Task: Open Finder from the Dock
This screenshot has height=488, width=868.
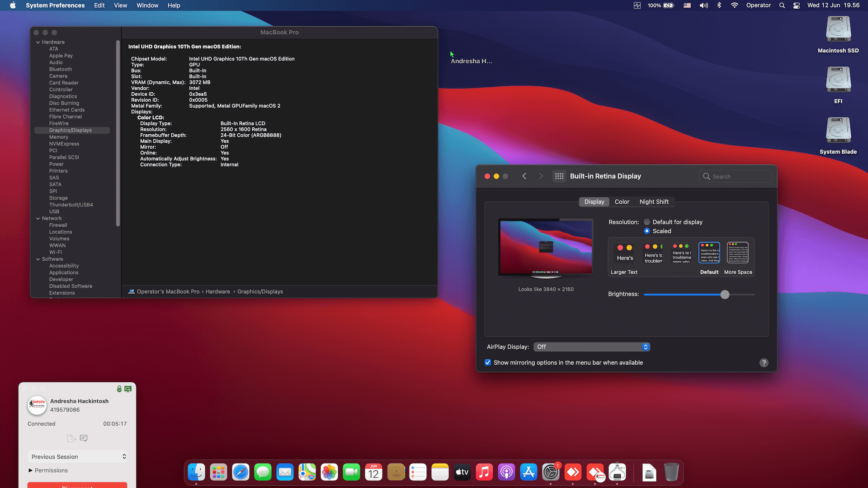Action: click(x=196, y=473)
